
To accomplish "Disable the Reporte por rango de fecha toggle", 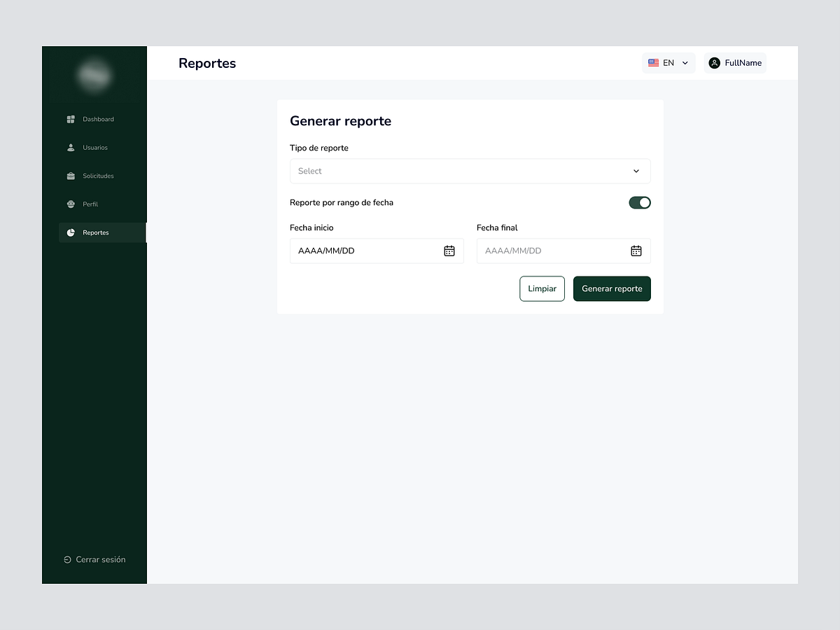I will [x=639, y=202].
